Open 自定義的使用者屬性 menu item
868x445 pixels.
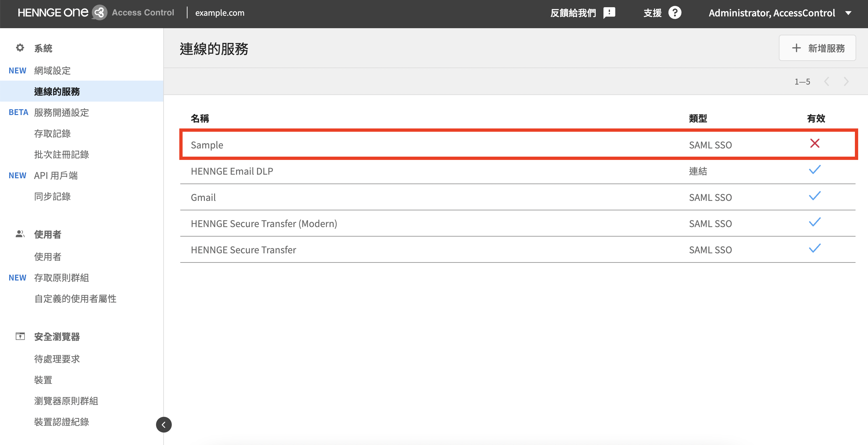[75, 299]
